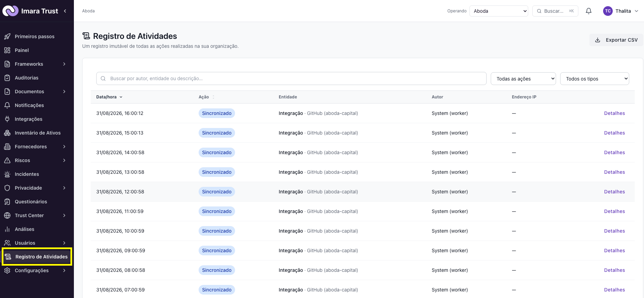Click the Imara Trust logo icon
The height and width of the screenshot is (298, 644).
(10, 11)
